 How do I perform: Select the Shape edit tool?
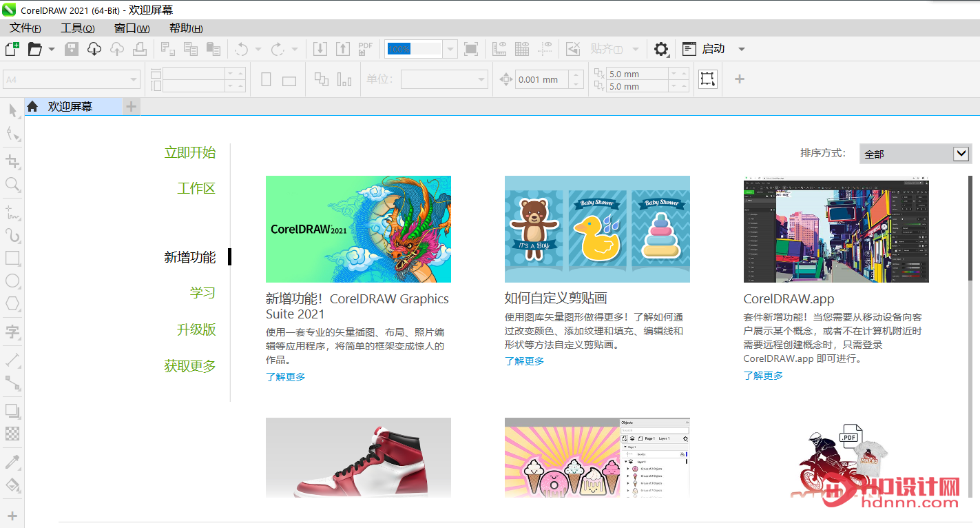click(12, 134)
